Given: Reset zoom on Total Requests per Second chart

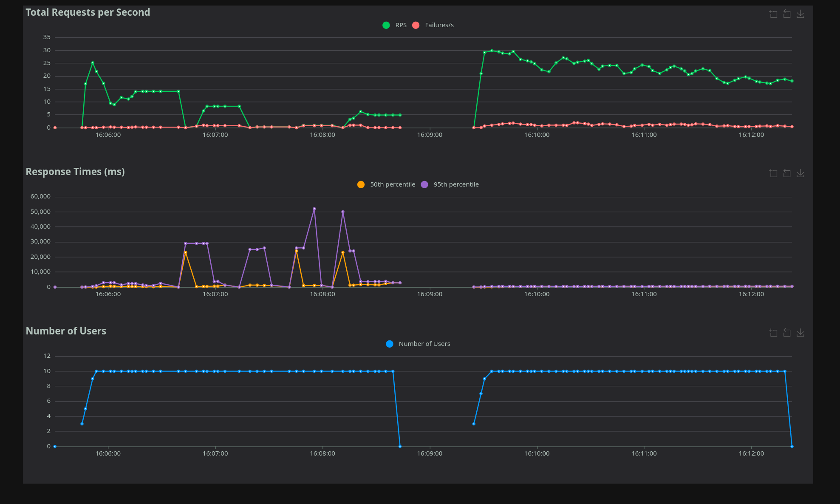Looking at the screenshot, I should pos(787,14).
